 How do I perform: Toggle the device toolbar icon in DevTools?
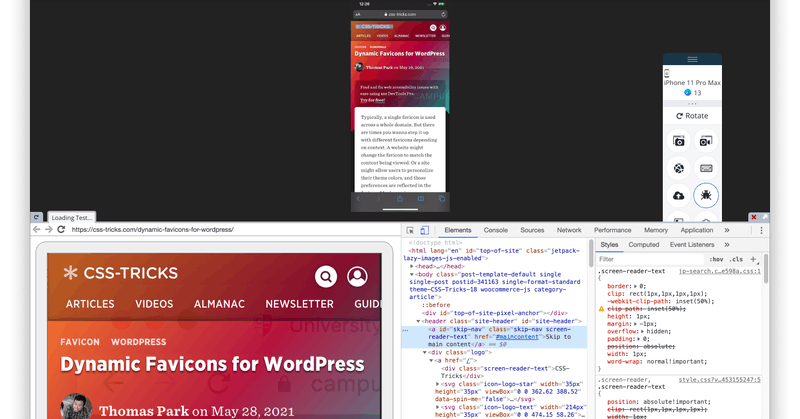[424, 230]
